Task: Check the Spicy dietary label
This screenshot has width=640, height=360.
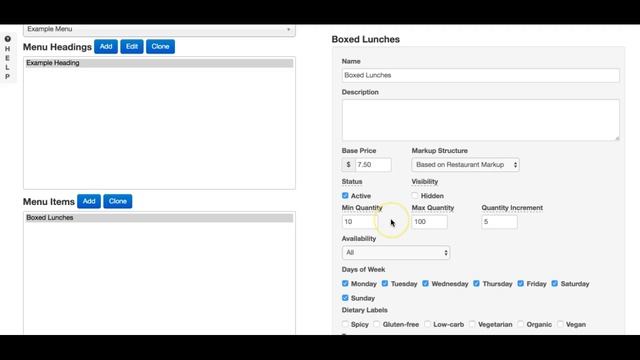Action: click(x=345, y=324)
